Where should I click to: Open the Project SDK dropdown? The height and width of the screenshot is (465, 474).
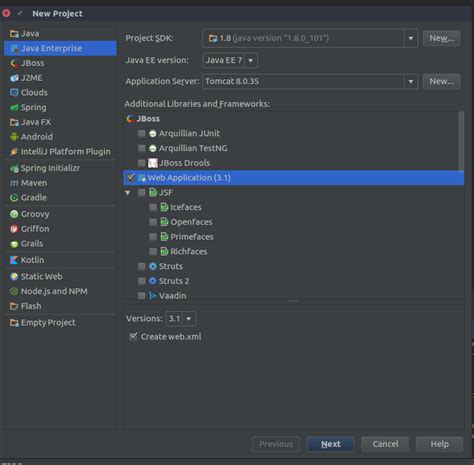[411, 38]
